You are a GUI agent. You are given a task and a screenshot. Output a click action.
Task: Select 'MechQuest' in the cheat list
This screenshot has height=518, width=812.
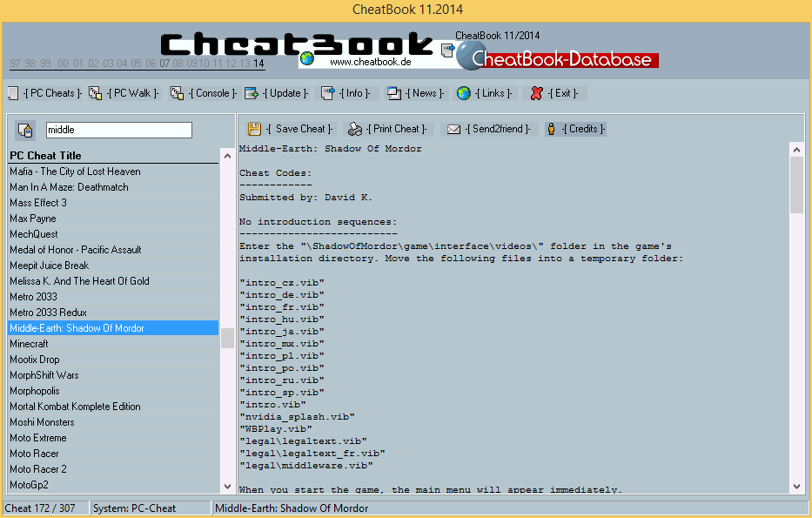point(113,234)
